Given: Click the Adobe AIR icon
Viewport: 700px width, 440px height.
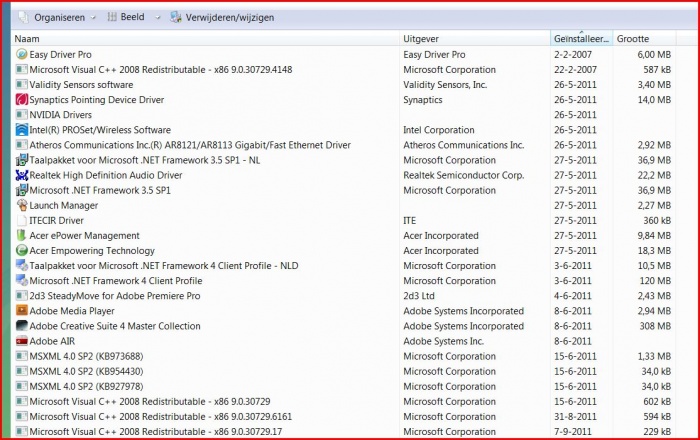Looking at the screenshot, I should [x=22, y=341].
